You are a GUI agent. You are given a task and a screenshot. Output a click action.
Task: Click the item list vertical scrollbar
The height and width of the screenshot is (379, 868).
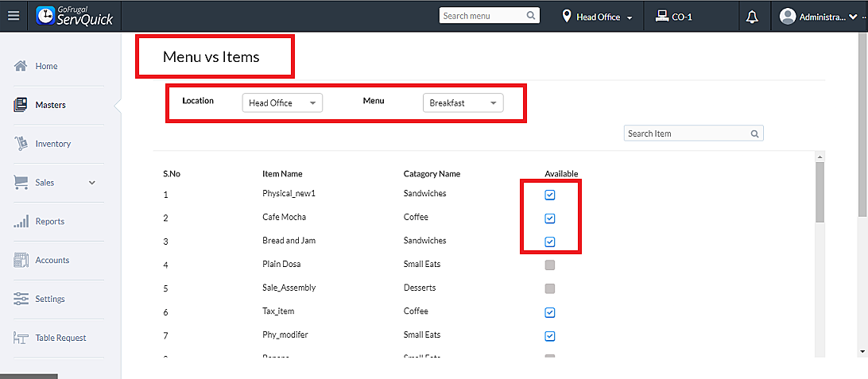(820, 191)
